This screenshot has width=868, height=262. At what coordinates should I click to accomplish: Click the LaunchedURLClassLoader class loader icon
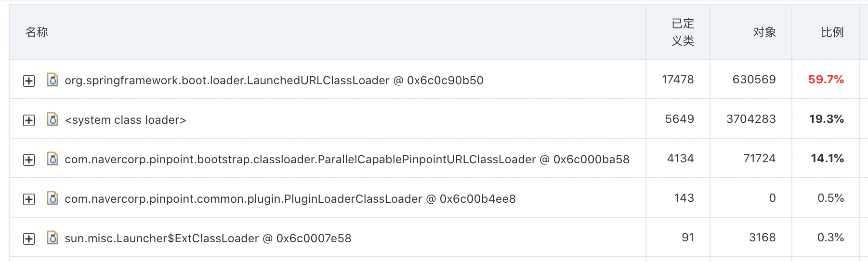click(x=53, y=79)
